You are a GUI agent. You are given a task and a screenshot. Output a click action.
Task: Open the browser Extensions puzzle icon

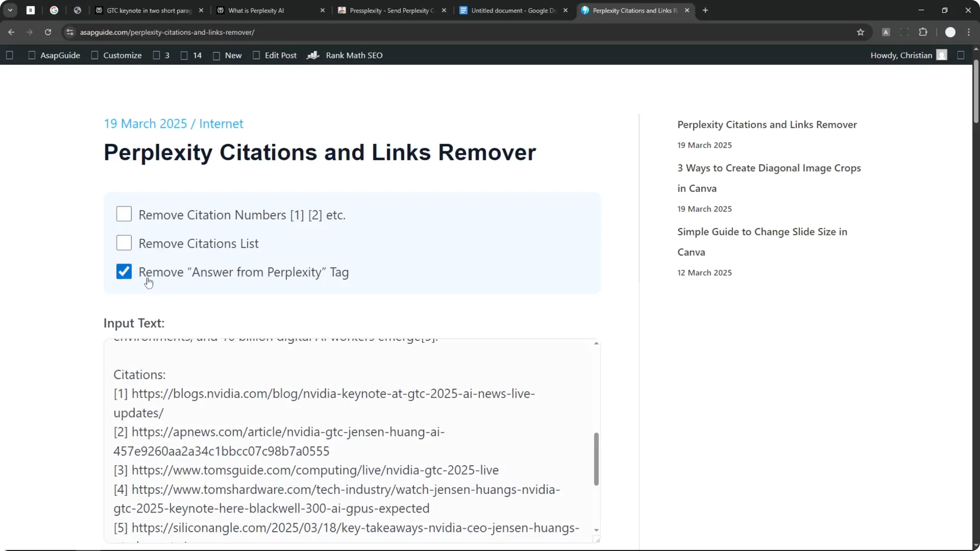924,32
